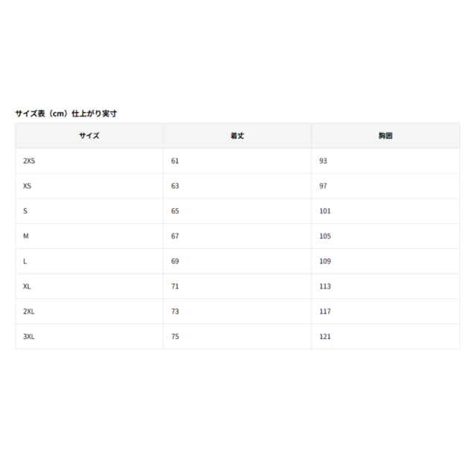Select the 2XL size cell
The width and height of the screenshot is (476, 476).
(x=89, y=312)
